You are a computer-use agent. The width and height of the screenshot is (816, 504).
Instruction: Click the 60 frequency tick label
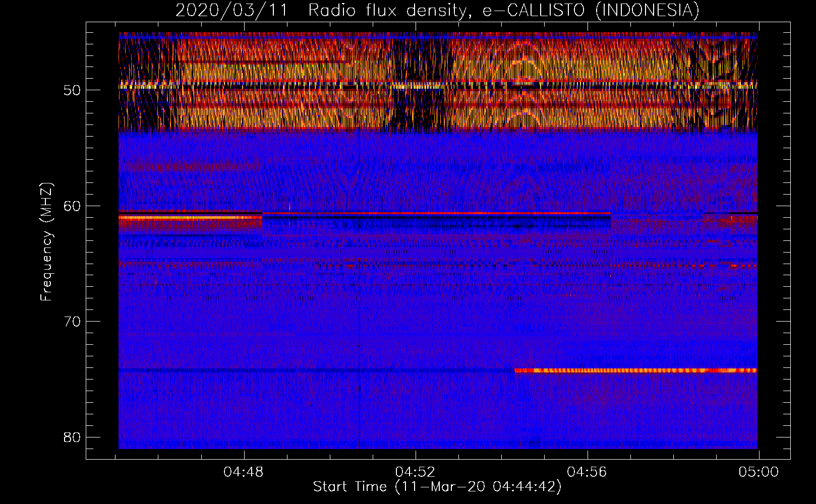pos(72,206)
